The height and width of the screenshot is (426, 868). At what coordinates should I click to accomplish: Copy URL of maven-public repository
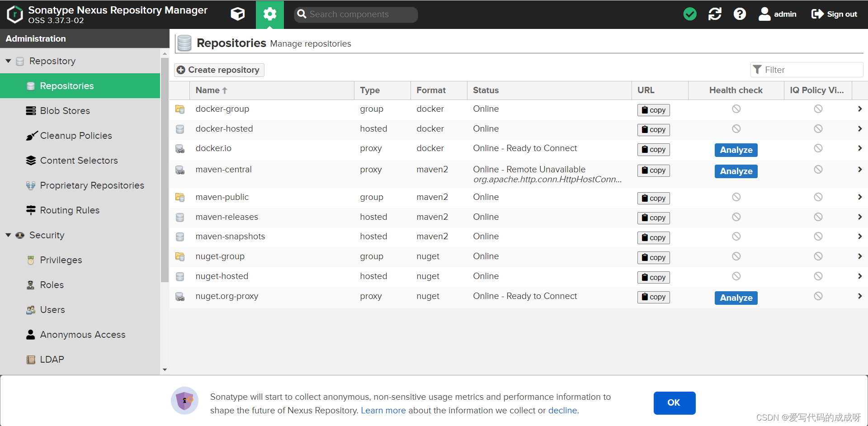click(653, 198)
